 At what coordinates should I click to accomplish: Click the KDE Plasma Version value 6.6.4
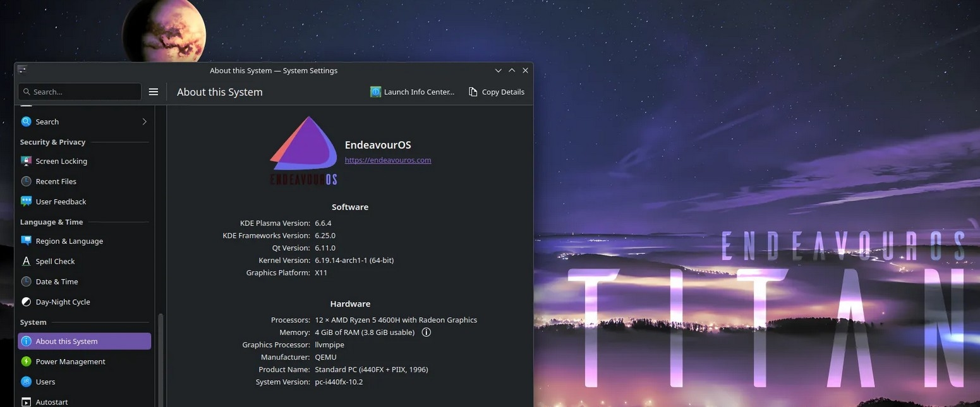tap(323, 223)
